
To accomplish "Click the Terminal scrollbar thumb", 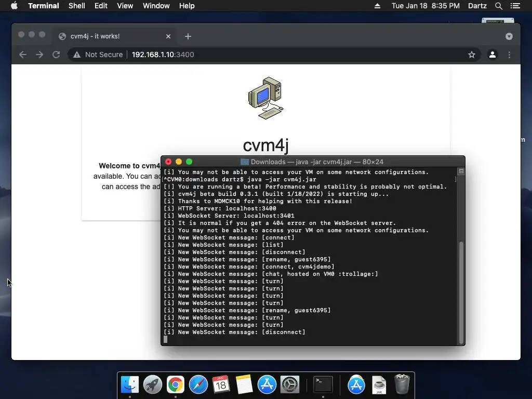I will (461, 292).
